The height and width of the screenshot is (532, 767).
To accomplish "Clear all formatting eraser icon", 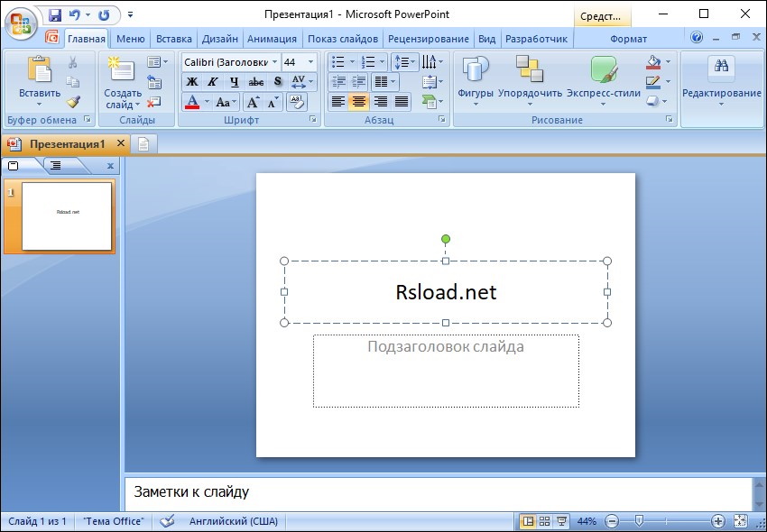I will [297, 102].
